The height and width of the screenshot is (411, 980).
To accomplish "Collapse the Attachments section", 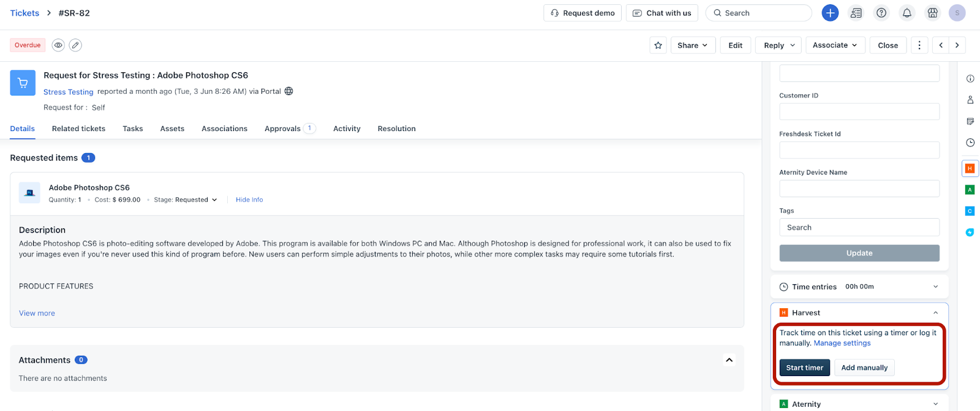I will tap(729, 360).
